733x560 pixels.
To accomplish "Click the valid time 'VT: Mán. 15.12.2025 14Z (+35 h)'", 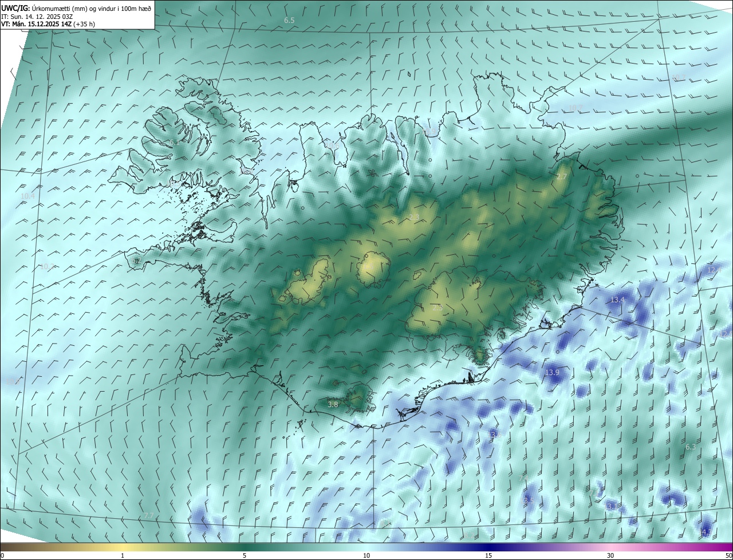I will coord(48,24).
